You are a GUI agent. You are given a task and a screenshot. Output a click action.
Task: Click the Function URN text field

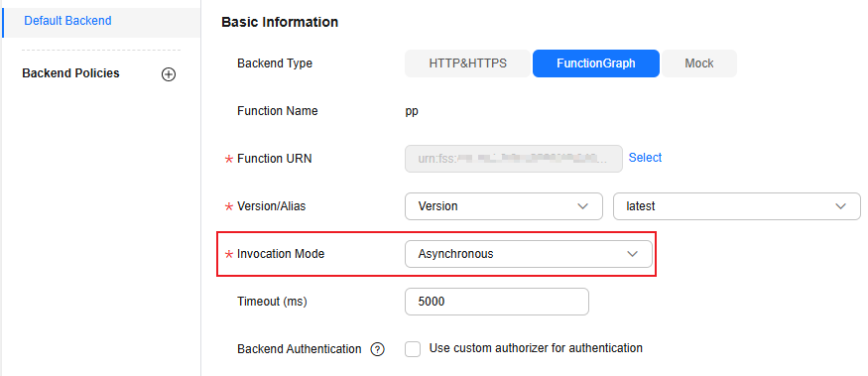coord(514,159)
